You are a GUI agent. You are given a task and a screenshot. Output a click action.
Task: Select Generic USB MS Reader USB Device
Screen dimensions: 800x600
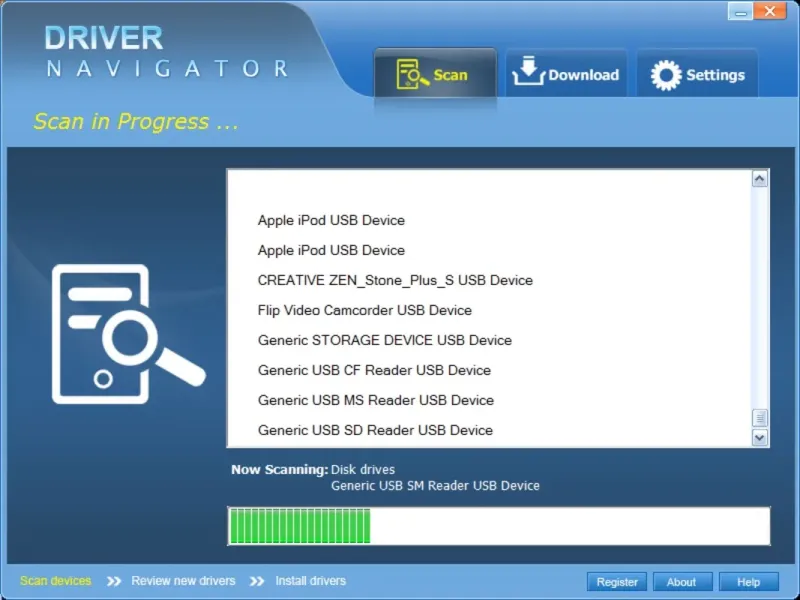tap(376, 401)
